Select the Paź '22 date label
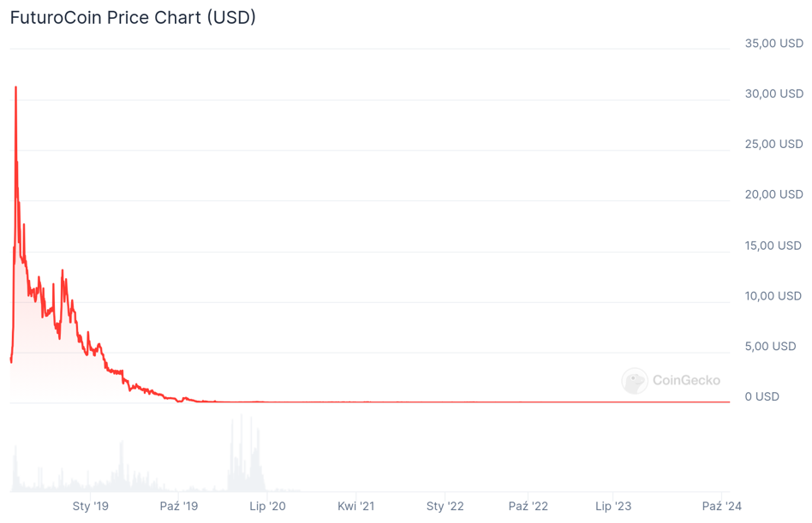The width and height of the screenshot is (812, 523). pos(528,506)
